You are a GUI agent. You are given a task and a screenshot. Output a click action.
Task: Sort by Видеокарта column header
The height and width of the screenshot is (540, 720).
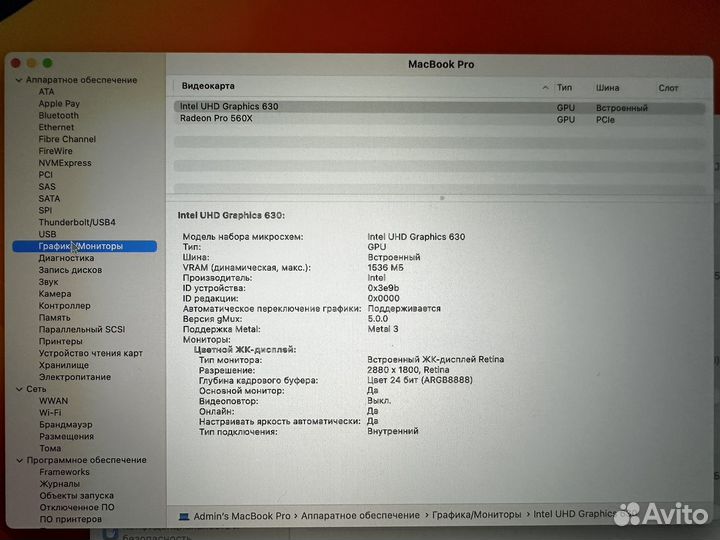coord(208,86)
